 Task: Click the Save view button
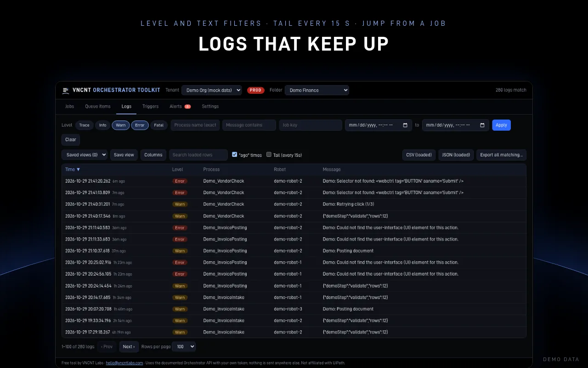click(x=124, y=155)
